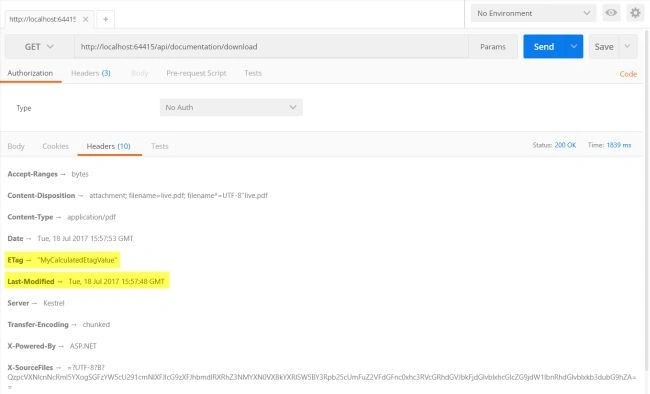Switch to the request Headers (3) tab
Screen dimensions: 650x394
tap(91, 73)
